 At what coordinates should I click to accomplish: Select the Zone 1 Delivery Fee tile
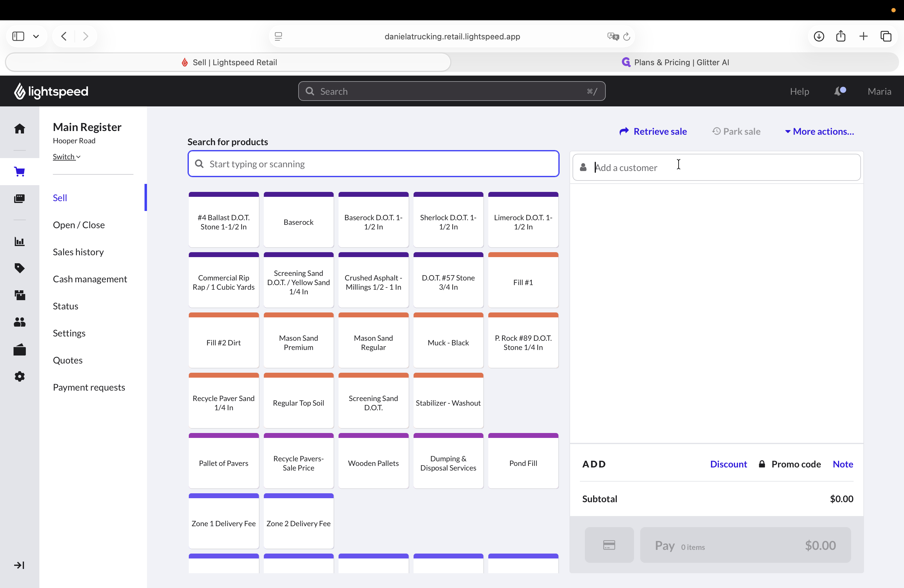(224, 521)
